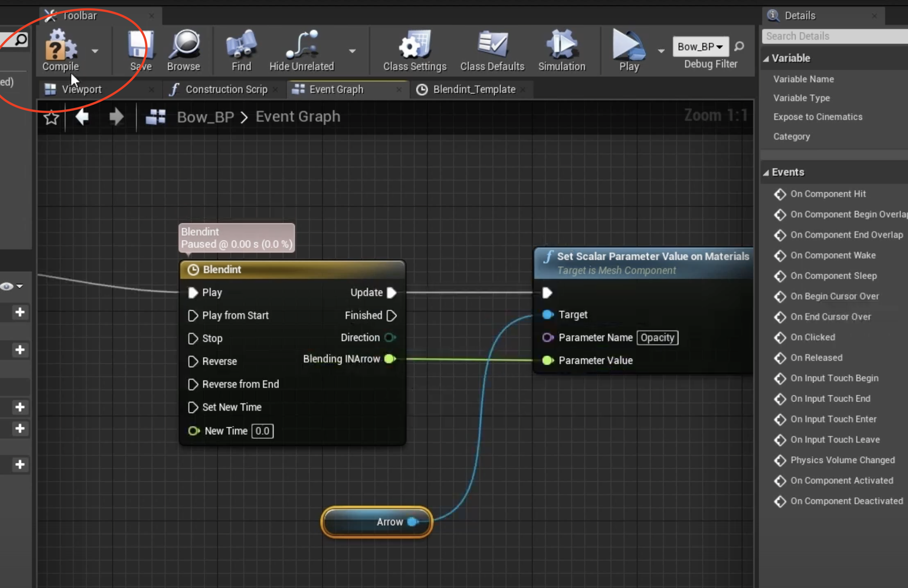Open Class Settings

pos(415,50)
